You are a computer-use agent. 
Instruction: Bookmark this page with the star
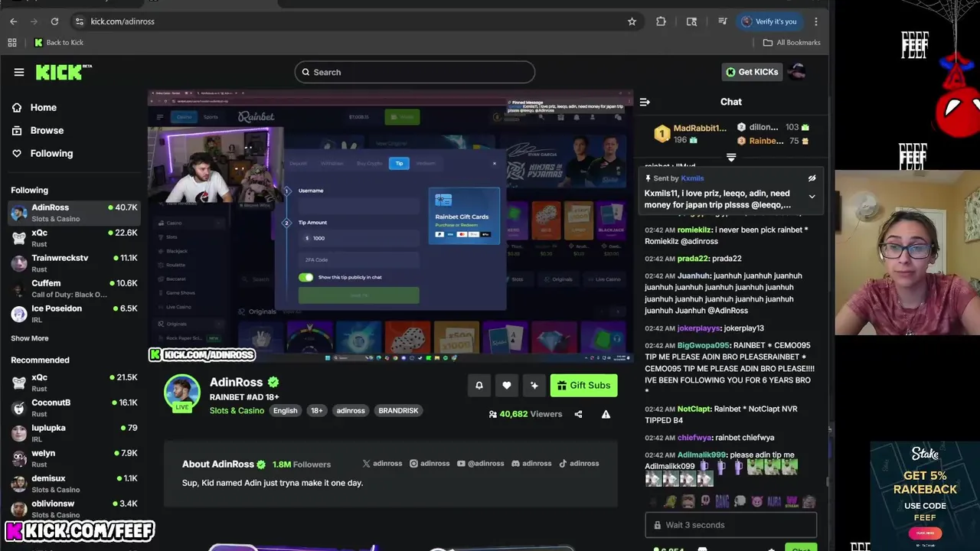[x=632, y=21]
